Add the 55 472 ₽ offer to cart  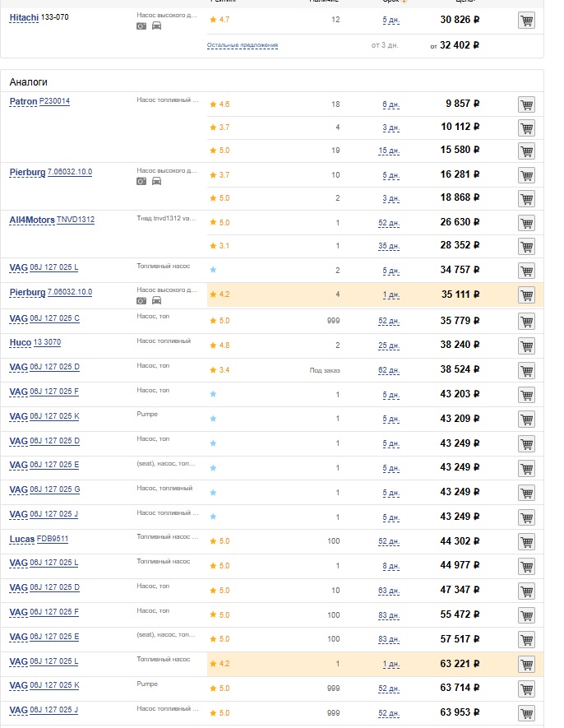(x=526, y=615)
